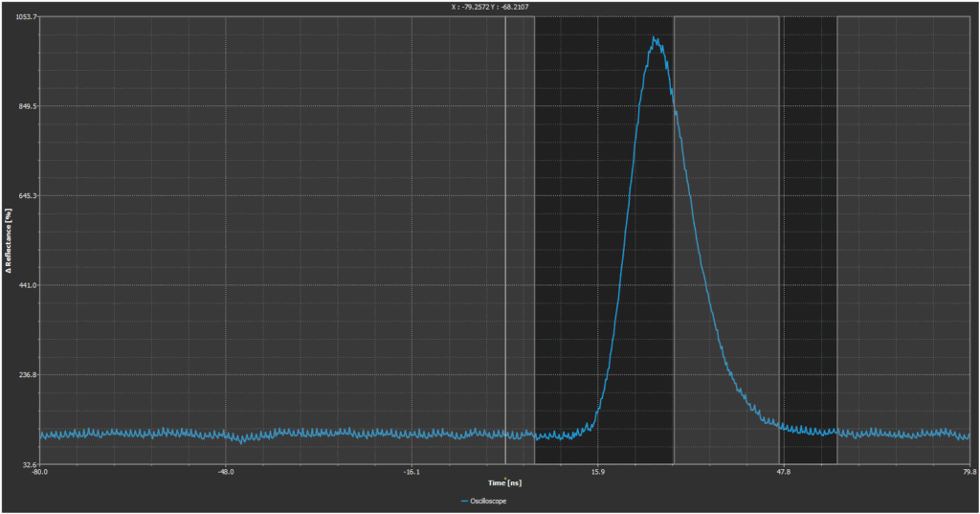Click the X Y cursor coordinates readout

490,7
